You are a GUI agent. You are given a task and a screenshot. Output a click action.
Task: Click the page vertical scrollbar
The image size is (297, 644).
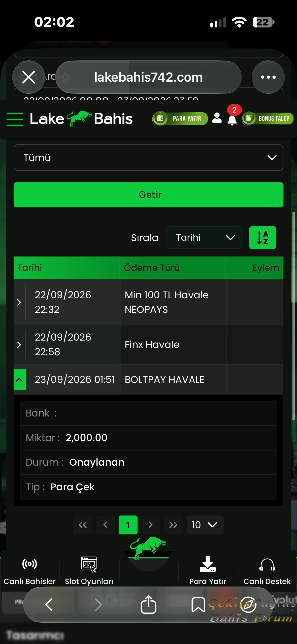pyautogui.click(x=293, y=316)
